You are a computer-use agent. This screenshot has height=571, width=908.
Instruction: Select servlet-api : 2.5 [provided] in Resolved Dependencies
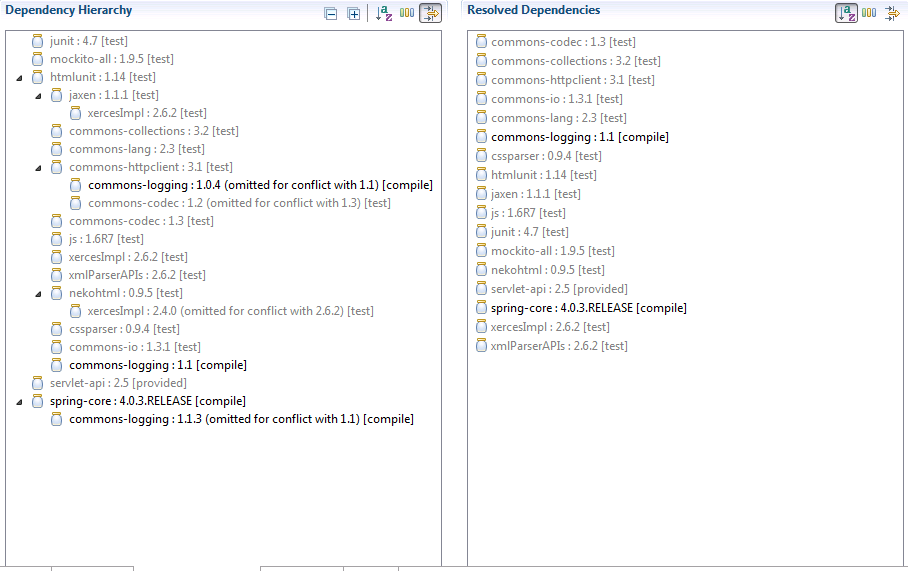pos(559,289)
